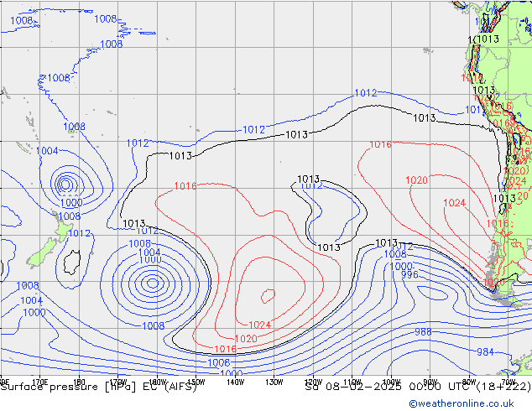532x411 pixels.
Task: Click the 996 isobar label
Action: click(409, 274)
